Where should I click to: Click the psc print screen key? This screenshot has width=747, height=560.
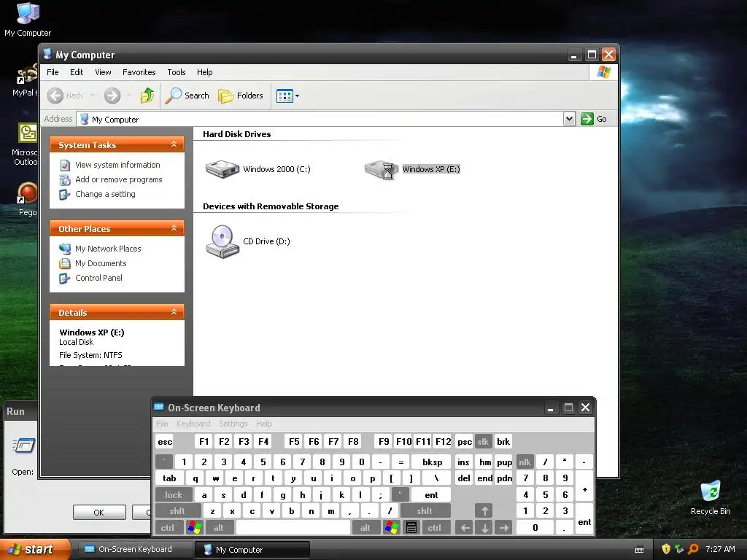click(465, 442)
